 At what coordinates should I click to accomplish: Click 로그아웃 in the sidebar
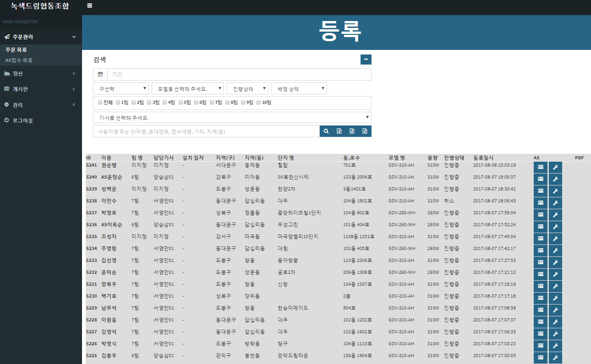pos(22,120)
